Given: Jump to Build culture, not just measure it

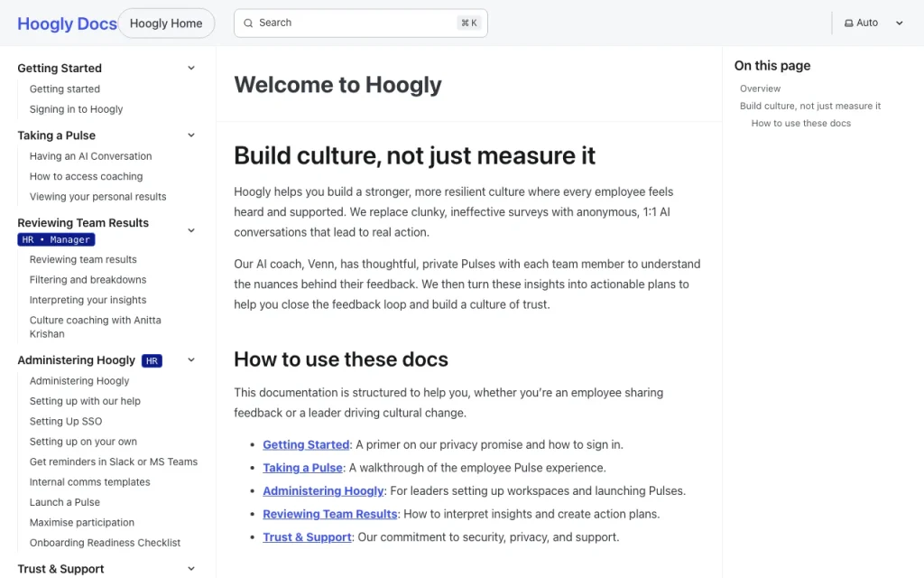Looking at the screenshot, I should pyautogui.click(x=810, y=107).
